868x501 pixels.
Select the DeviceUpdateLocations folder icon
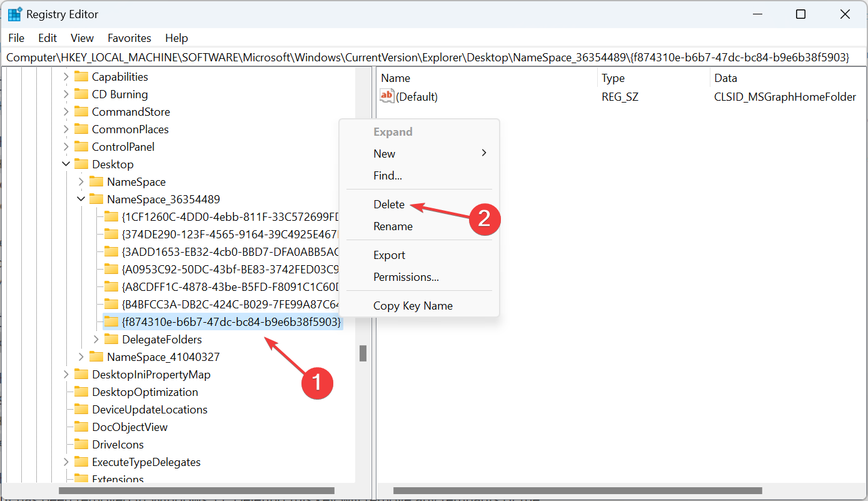point(81,410)
